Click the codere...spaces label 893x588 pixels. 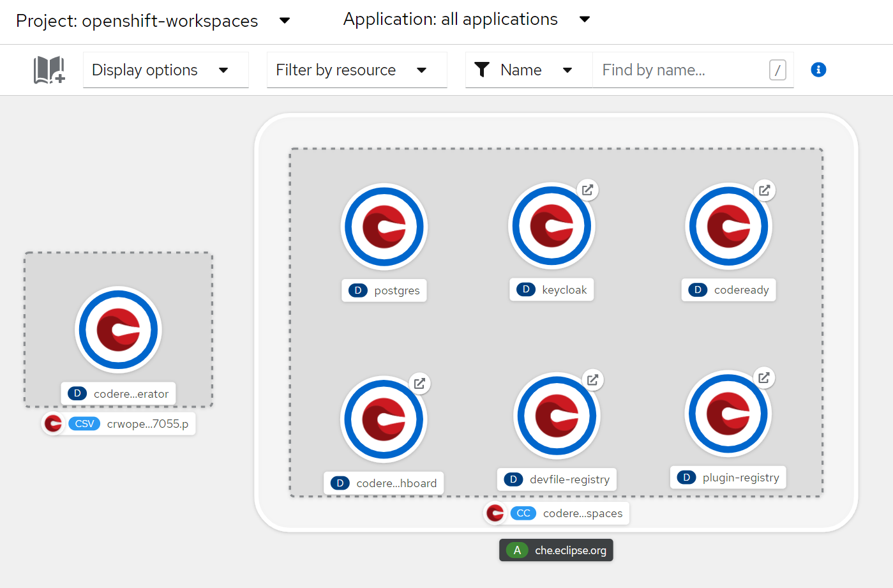557,513
